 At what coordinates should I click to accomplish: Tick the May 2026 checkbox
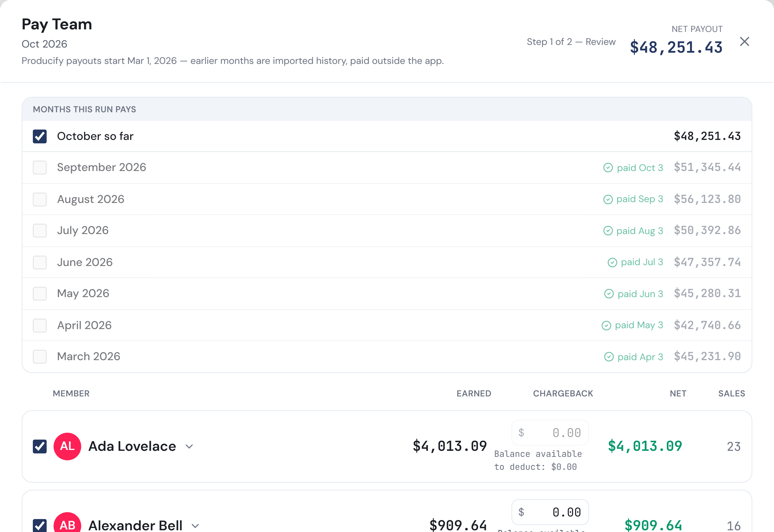pyautogui.click(x=40, y=293)
